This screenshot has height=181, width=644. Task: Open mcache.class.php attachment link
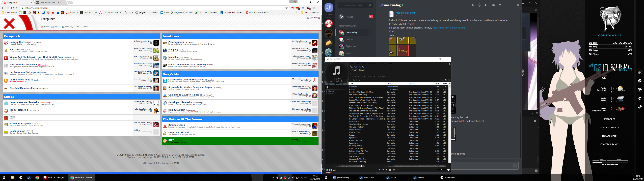tap(406, 13)
